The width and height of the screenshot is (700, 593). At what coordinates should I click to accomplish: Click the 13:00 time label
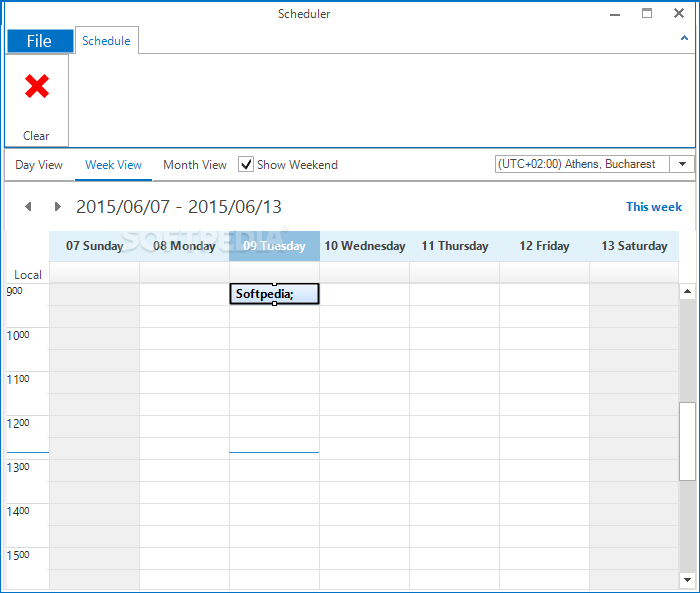18,467
